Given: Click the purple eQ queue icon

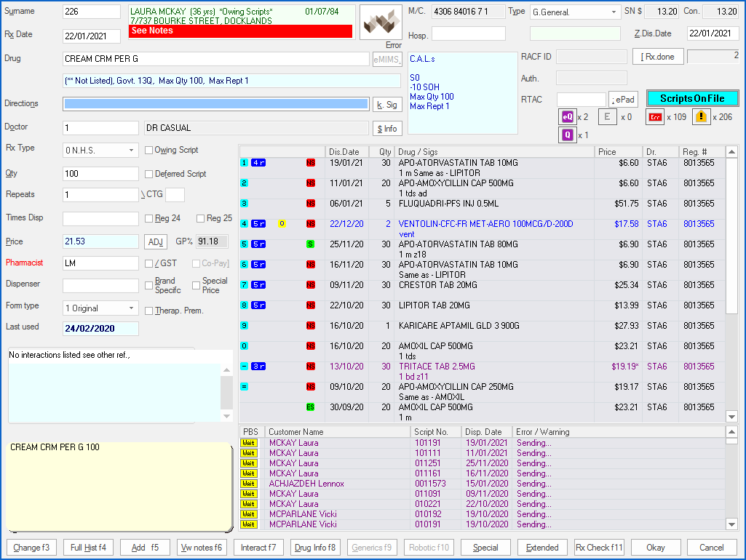Looking at the screenshot, I should coord(567,116).
